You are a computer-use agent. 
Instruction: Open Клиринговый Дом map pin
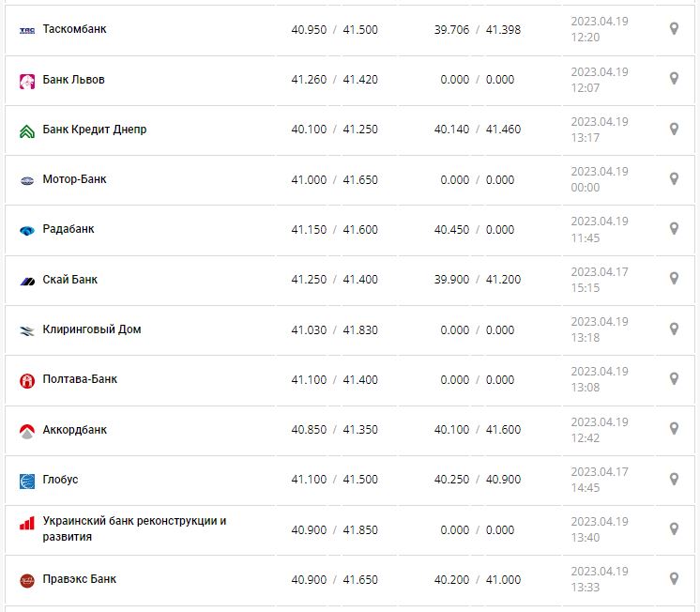[x=674, y=329]
